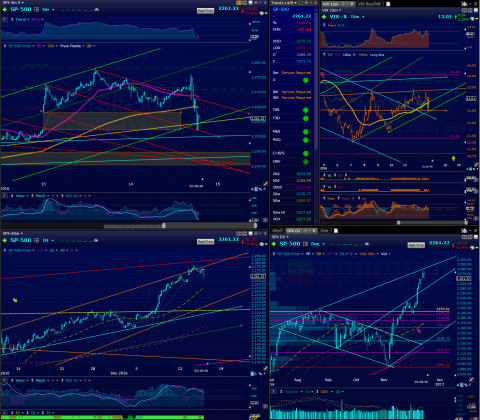The image size is (480, 420).
Task: Open the chart settings globe icon in the 1H chart
Action: (262, 244)
